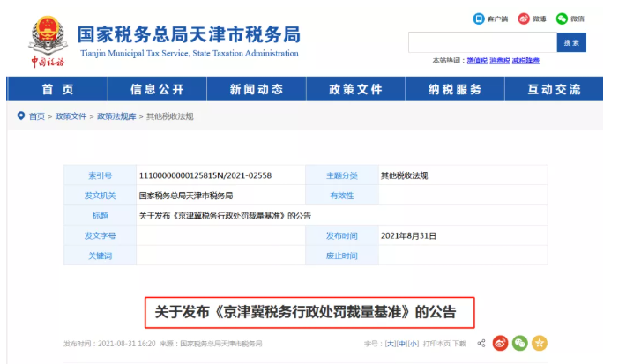Set font size to 中 (medium)
Viewport: 626px width, 364px height.
[x=401, y=344]
